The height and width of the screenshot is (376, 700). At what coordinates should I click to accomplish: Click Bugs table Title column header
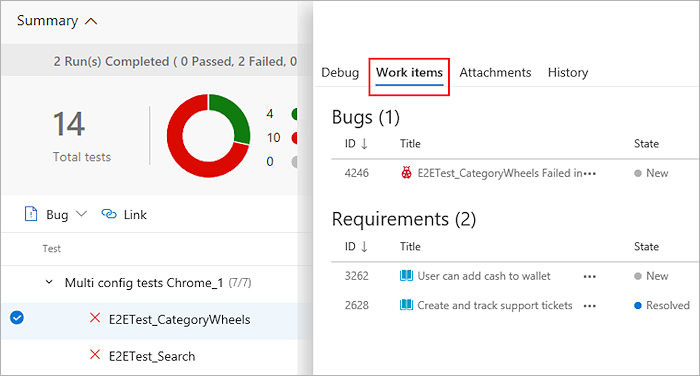tap(410, 144)
